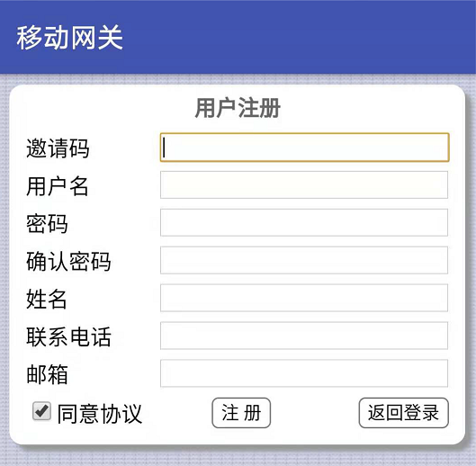Click the 用户注册 form heading

click(238, 108)
